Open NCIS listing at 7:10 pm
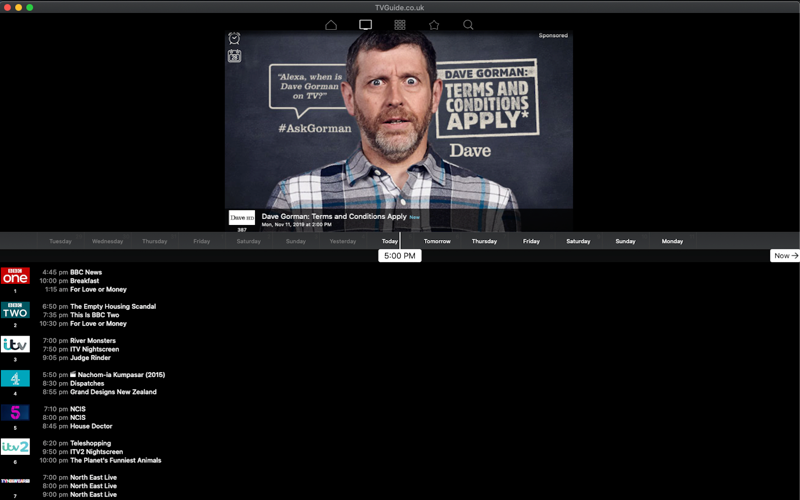The image size is (800, 500). [78, 409]
